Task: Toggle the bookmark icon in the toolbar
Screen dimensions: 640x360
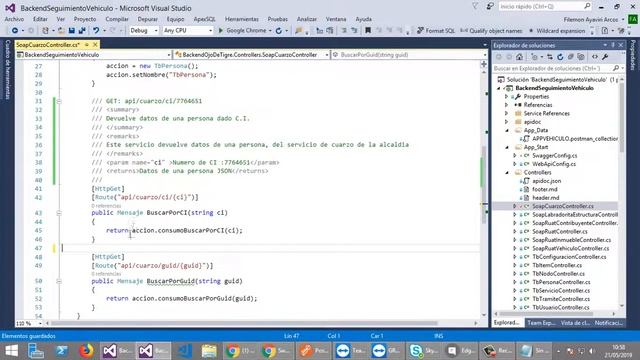Action: point(368,31)
